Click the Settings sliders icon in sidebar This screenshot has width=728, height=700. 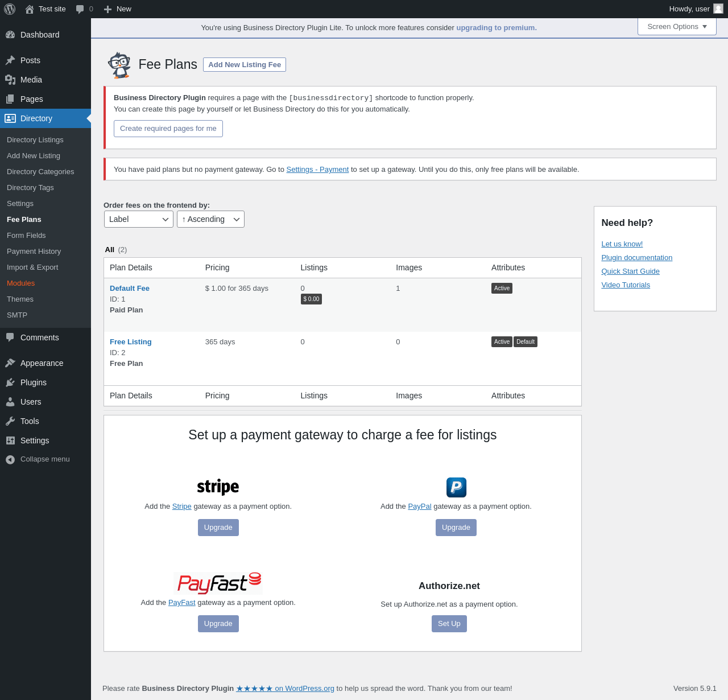(x=10, y=440)
